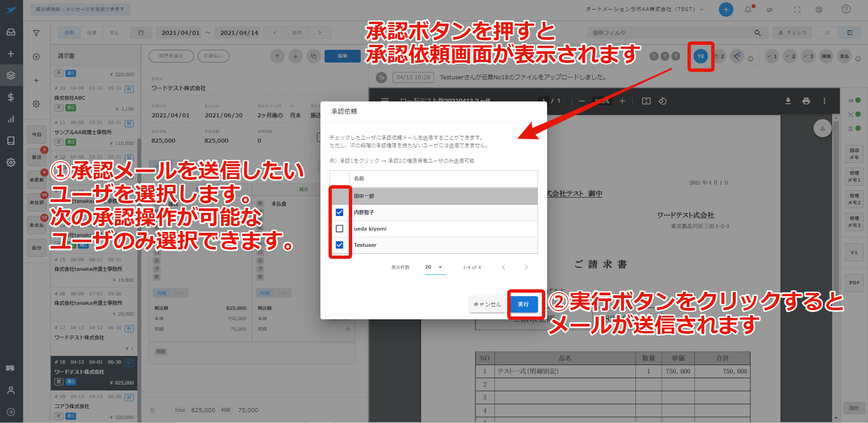Click the blue round plus button
Viewport: 868px width, 423px height.
click(x=726, y=9)
